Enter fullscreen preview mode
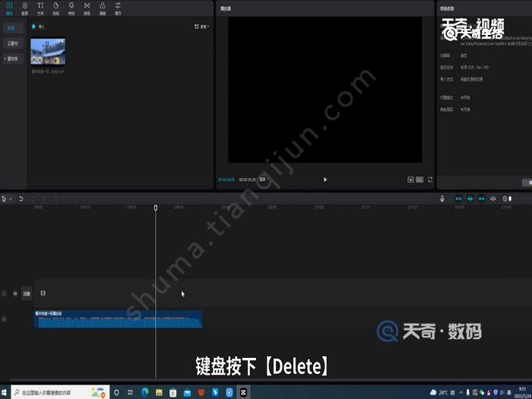 tap(430, 179)
